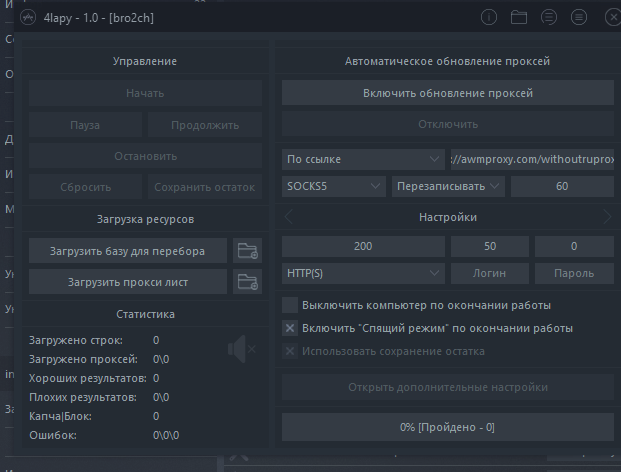This screenshot has width=621, height=472.
Task: Enable 'Выключить компьютер по окончании работы' checkbox
Action: coord(290,305)
